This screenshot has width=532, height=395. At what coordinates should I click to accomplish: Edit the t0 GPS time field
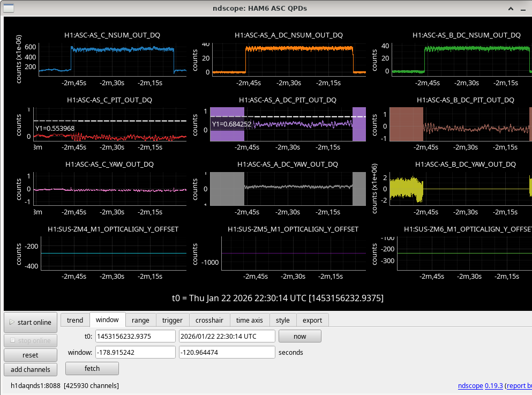point(135,336)
